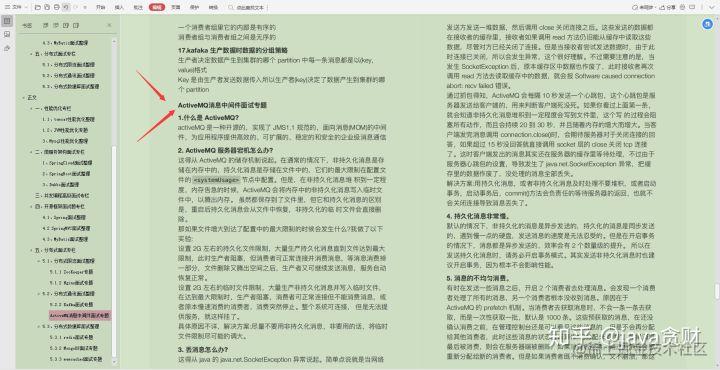Click the save icon in top toolbar

point(47,7)
